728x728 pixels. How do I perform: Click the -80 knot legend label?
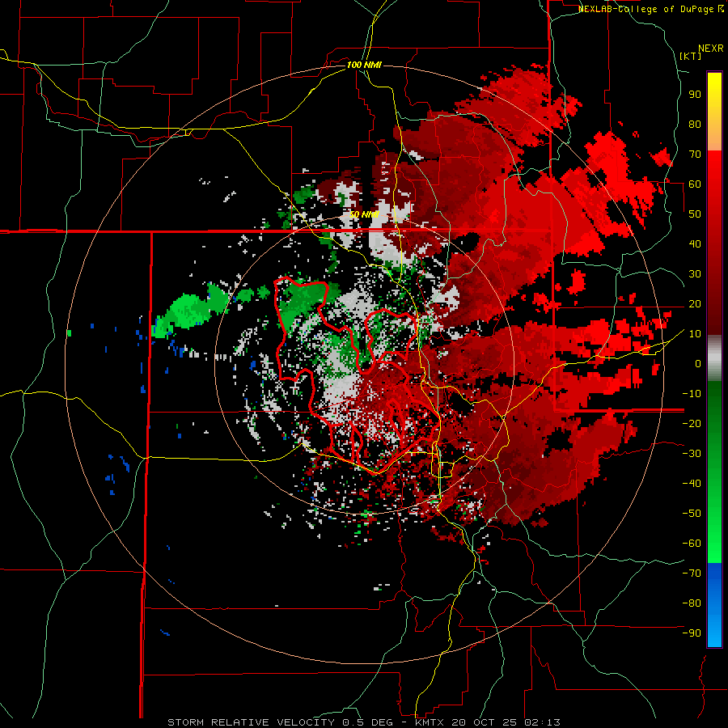692,603
